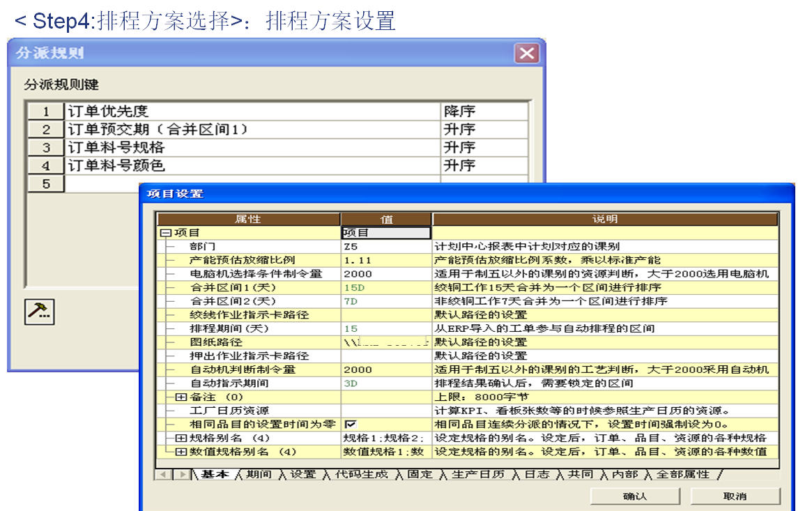Edit the 产能预估放缩比例 value 1.11
This screenshot has width=812, height=511.
(385, 260)
